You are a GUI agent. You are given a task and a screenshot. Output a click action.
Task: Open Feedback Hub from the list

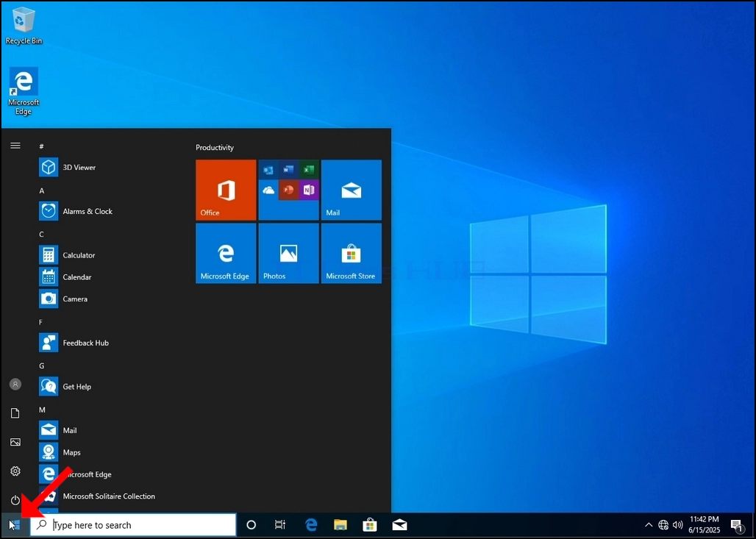pyautogui.click(x=109, y=343)
